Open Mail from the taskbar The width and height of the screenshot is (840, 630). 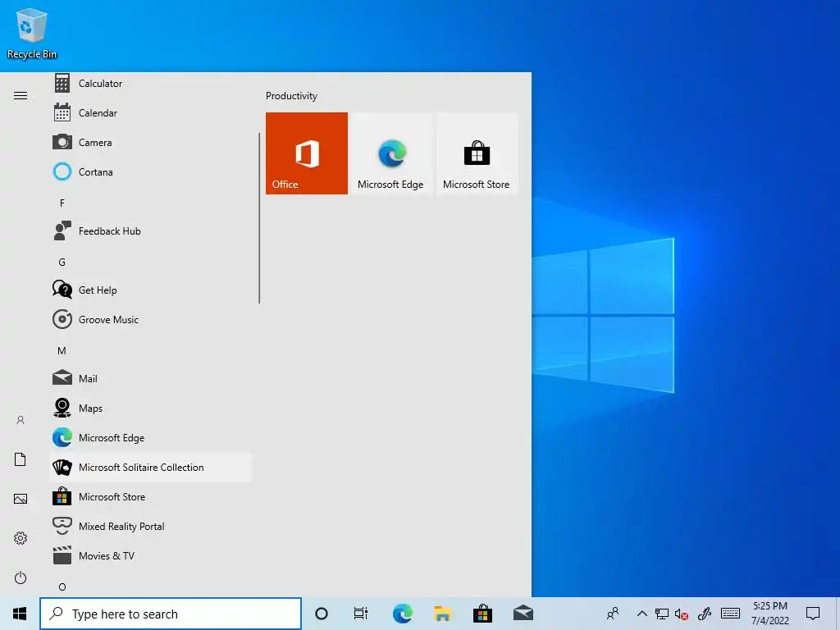point(523,614)
